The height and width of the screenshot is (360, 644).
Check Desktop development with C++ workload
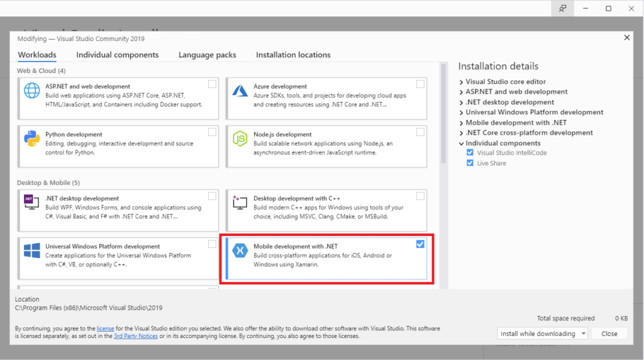pos(420,196)
